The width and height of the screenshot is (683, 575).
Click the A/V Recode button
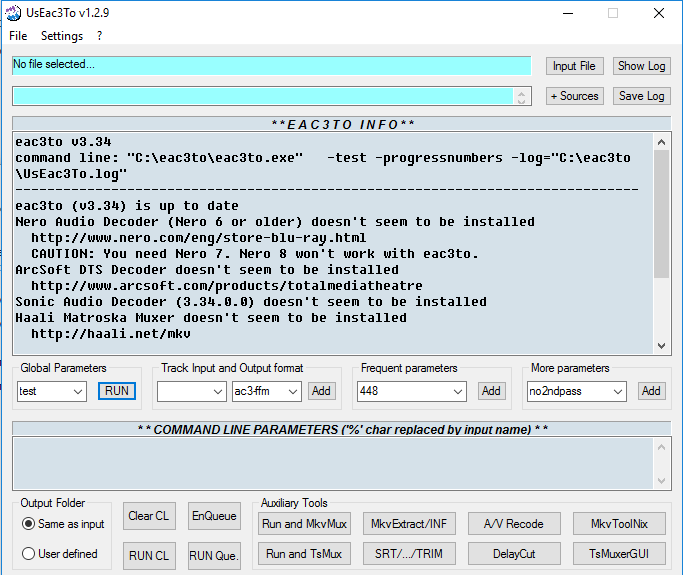(514, 524)
